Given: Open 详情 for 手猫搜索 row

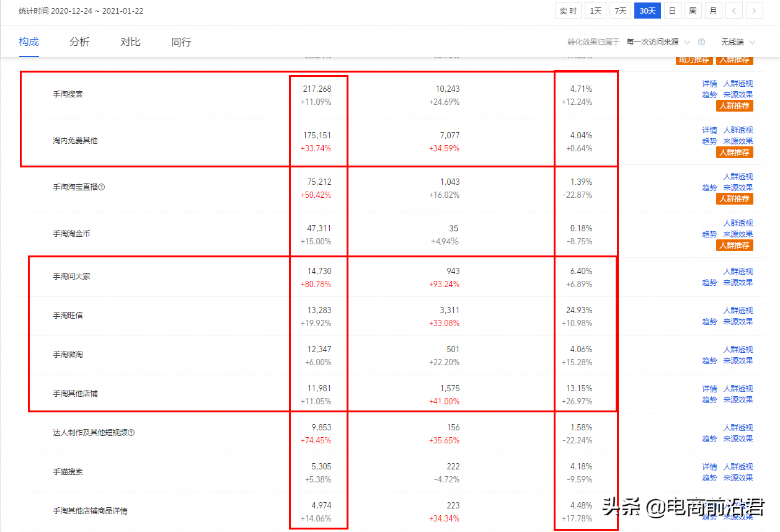Looking at the screenshot, I should 709,467.
